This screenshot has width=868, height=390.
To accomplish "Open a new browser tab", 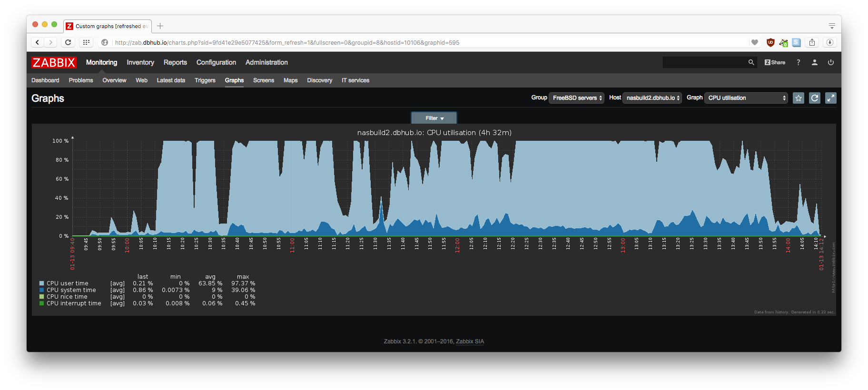I will coord(160,26).
